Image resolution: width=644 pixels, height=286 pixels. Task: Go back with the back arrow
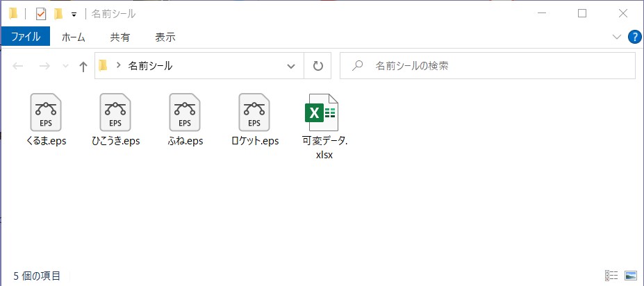[x=17, y=66]
